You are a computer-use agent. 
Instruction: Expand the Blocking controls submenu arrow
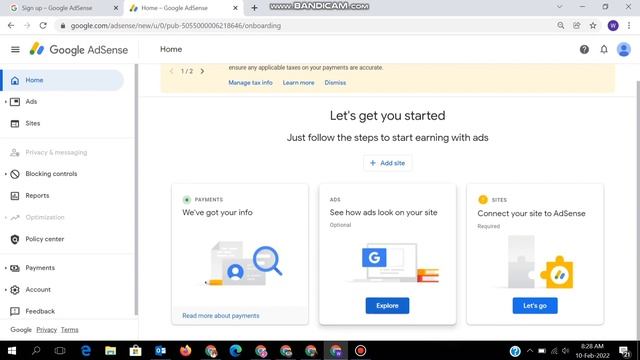click(x=5, y=174)
